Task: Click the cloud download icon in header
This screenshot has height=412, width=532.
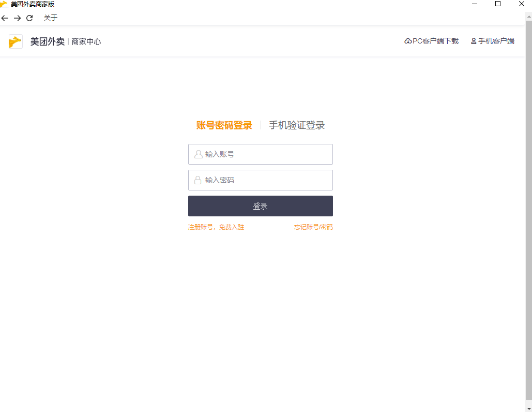Action: 408,41
